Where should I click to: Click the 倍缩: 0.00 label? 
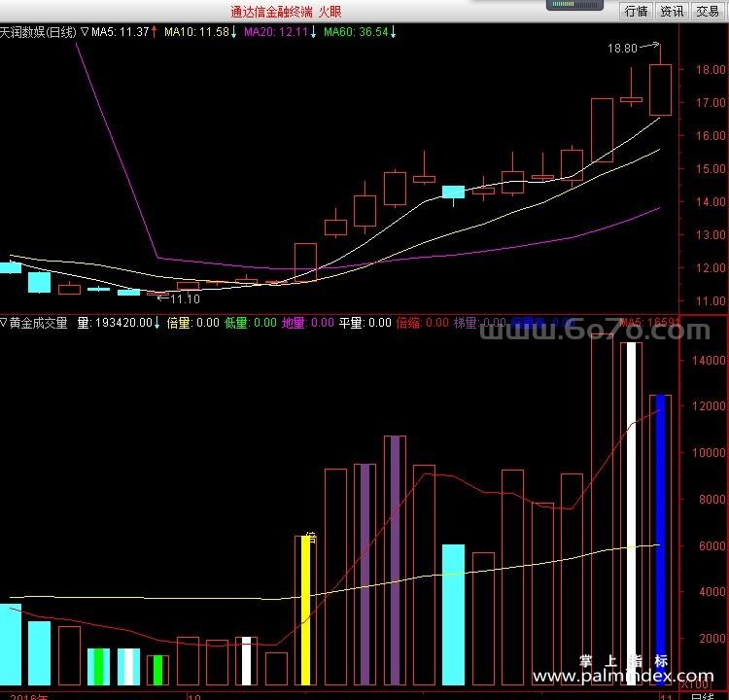pyautogui.click(x=423, y=323)
